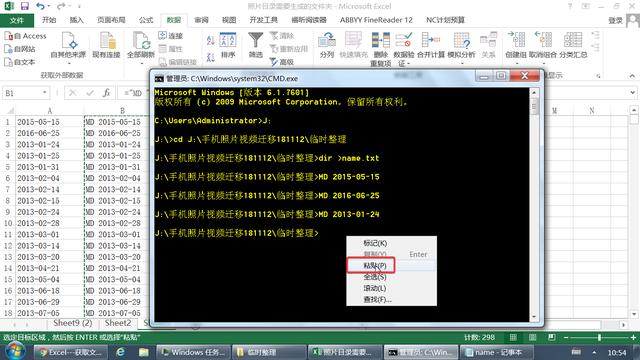The width and height of the screenshot is (640, 360).
Task: Switch to the 插入 ribbon tab
Action: point(76,20)
